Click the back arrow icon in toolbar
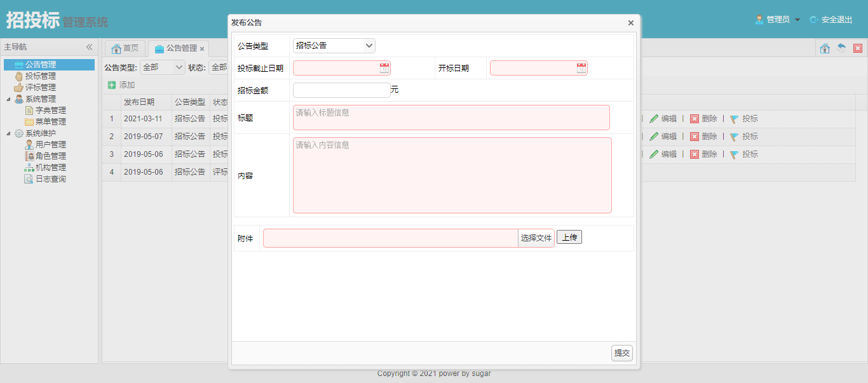The height and width of the screenshot is (383, 868). (x=841, y=48)
